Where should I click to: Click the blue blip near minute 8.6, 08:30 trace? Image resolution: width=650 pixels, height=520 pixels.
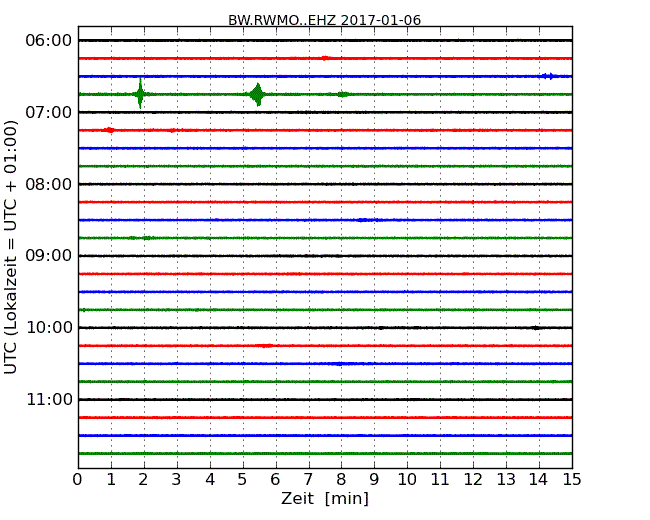(x=363, y=220)
